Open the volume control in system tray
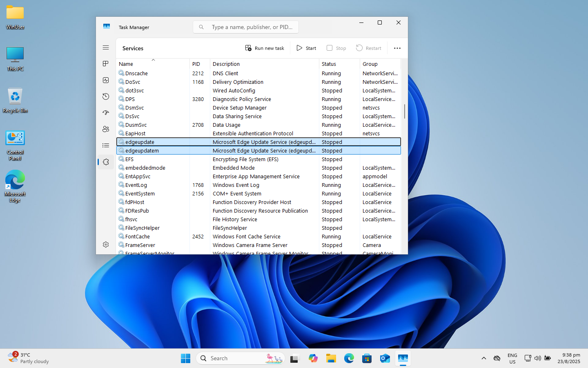The height and width of the screenshot is (368, 588). pyautogui.click(x=538, y=358)
